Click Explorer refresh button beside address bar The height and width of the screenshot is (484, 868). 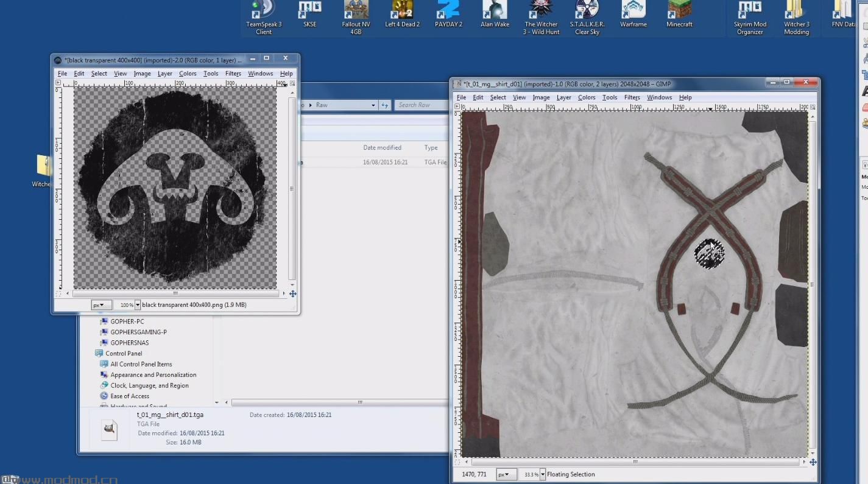coord(384,105)
